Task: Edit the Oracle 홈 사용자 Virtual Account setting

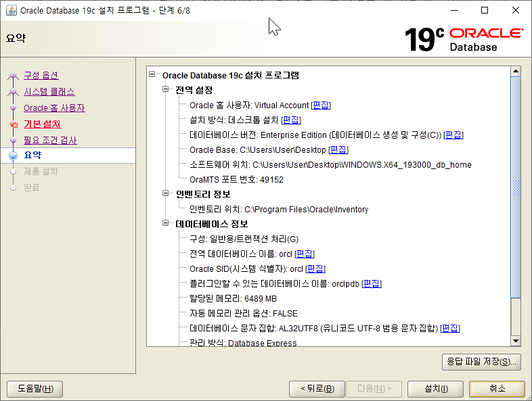Action: click(x=321, y=105)
